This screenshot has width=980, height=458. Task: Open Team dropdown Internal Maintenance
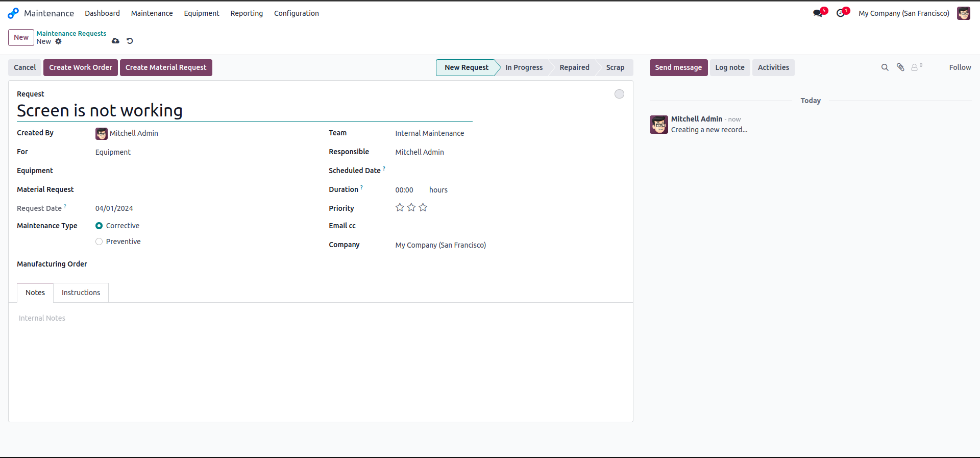tap(509, 133)
